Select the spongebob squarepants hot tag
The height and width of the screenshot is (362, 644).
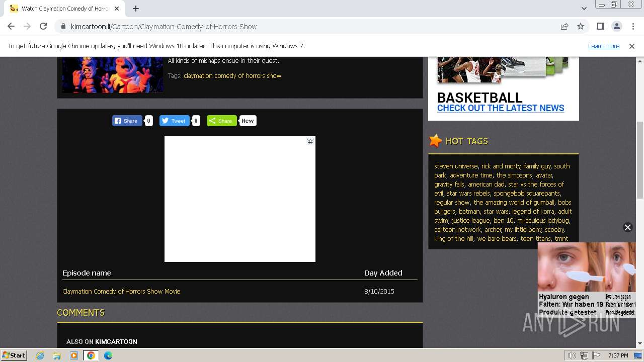tap(527, 194)
